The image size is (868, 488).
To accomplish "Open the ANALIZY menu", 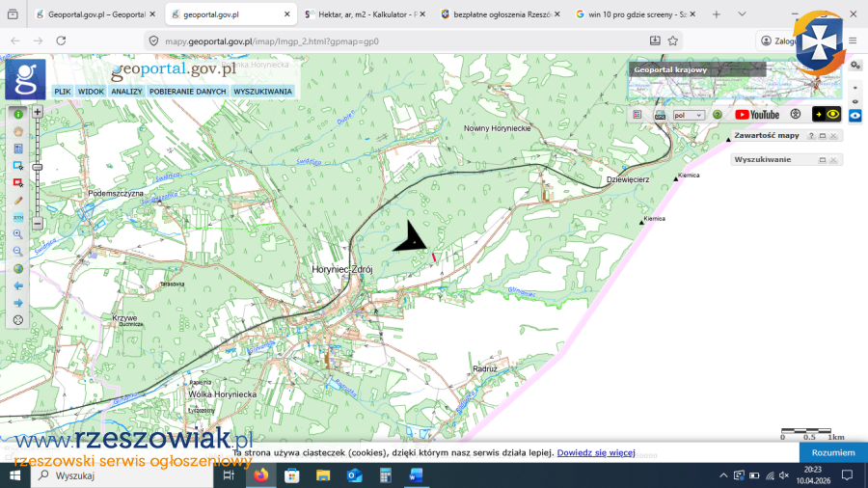I will 126,92.
